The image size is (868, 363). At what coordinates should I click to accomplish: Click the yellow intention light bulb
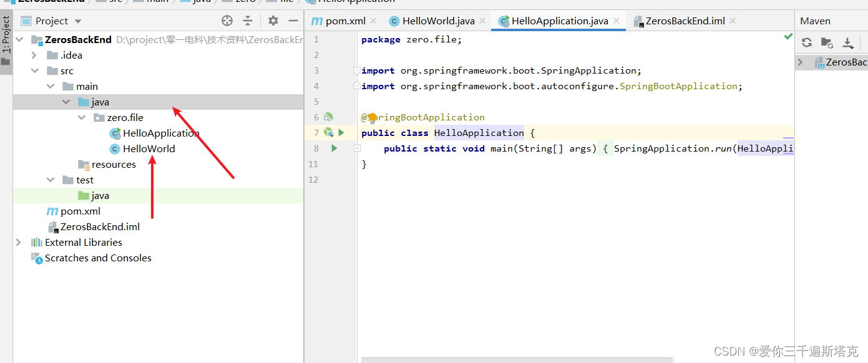click(373, 117)
